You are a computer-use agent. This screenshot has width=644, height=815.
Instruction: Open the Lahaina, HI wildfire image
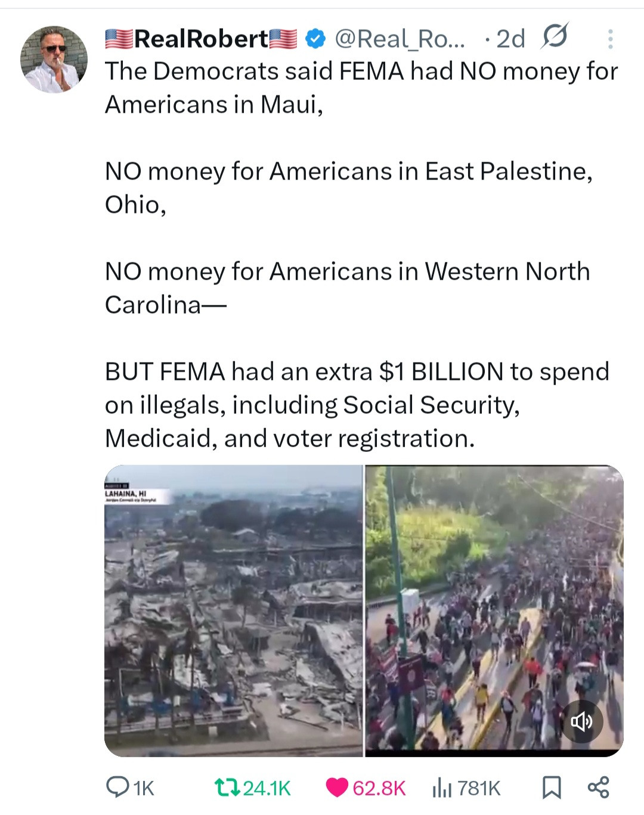(x=234, y=611)
